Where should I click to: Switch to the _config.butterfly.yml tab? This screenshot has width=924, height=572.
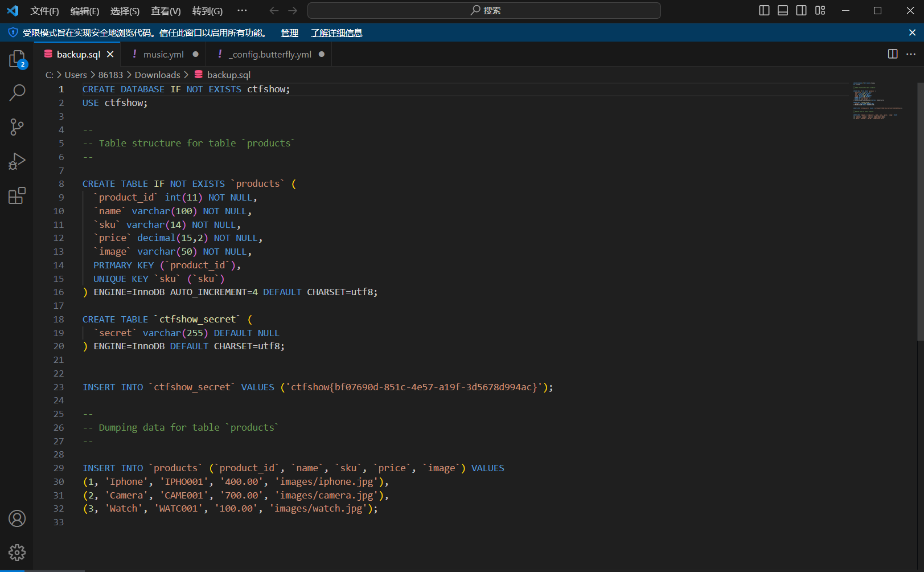click(x=270, y=54)
